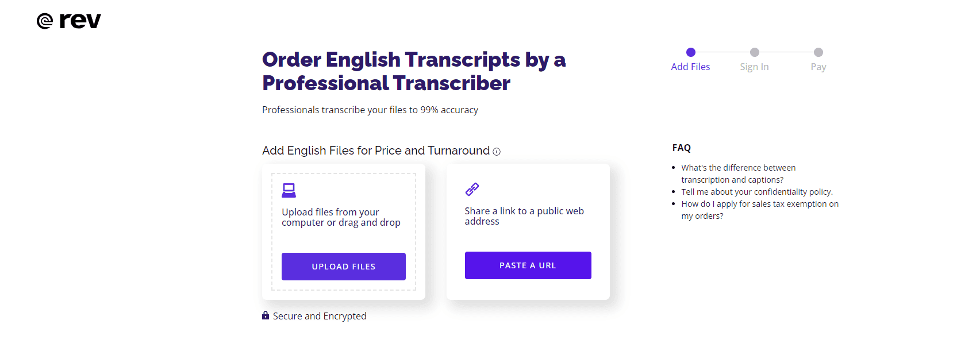Click Secure and Encrypted text

(320, 315)
